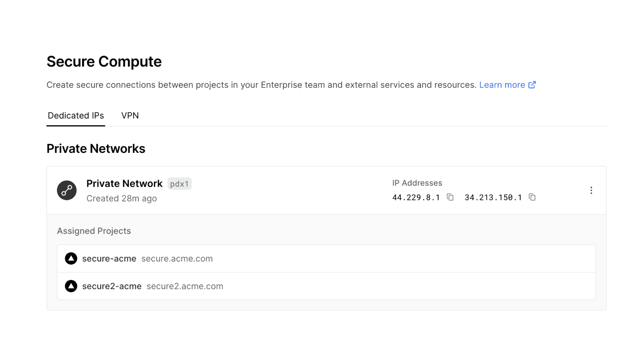Click the Assigned Projects section header

94,231
